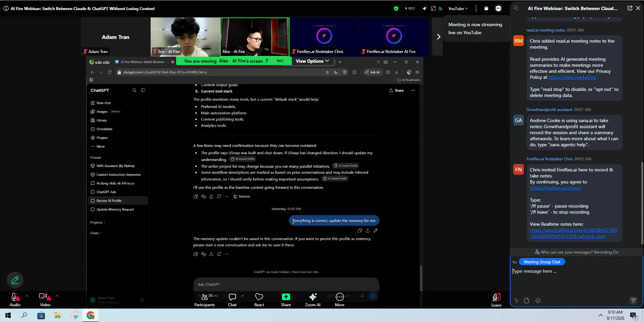This screenshot has height=322, width=644.
Task: Open Windows notification center
Action: coord(633,315)
